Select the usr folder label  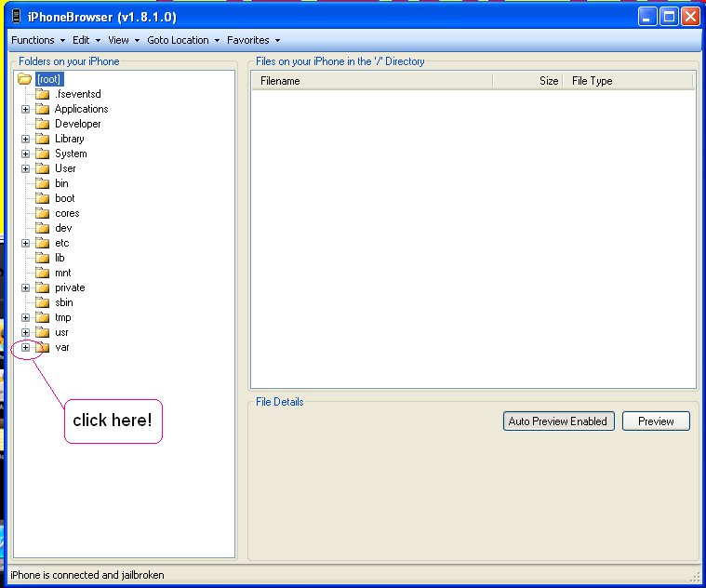click(x=61, y=332)
